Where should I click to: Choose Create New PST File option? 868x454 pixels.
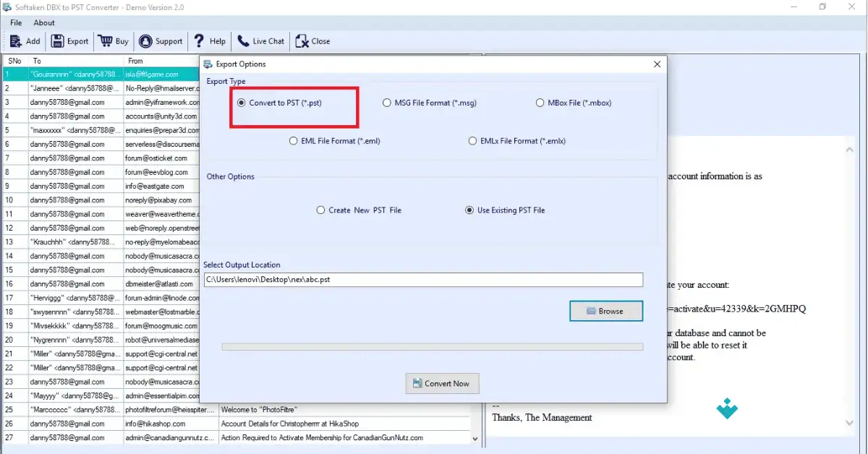[320, 210]
